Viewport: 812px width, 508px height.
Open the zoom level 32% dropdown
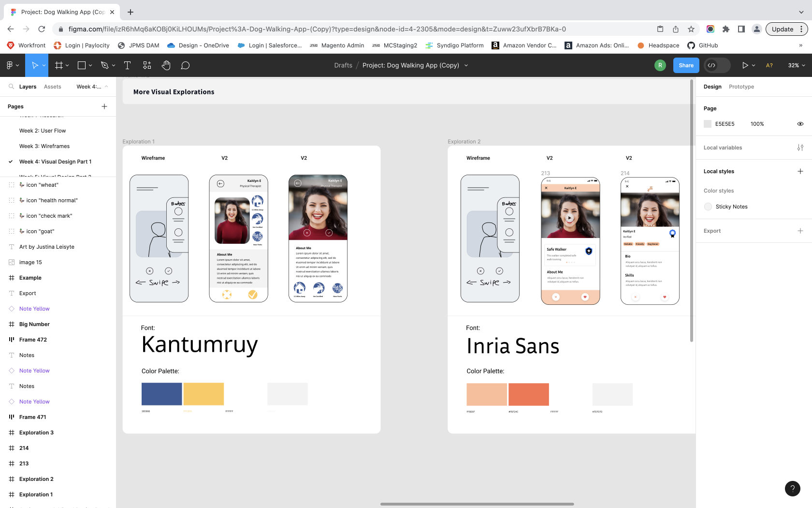pyautogui.click(x=797, y=65)
